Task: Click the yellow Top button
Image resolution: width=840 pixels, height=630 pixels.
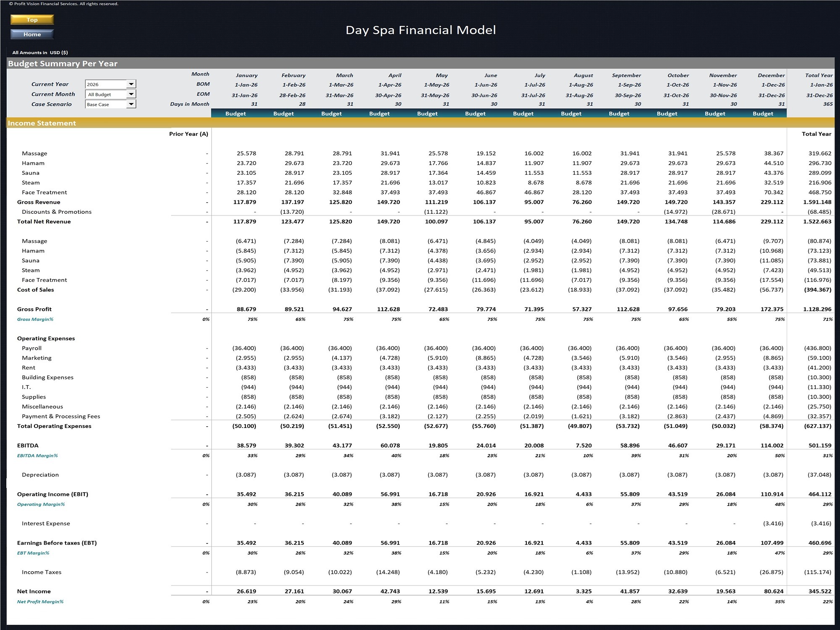Action: (x=32, y=20)
